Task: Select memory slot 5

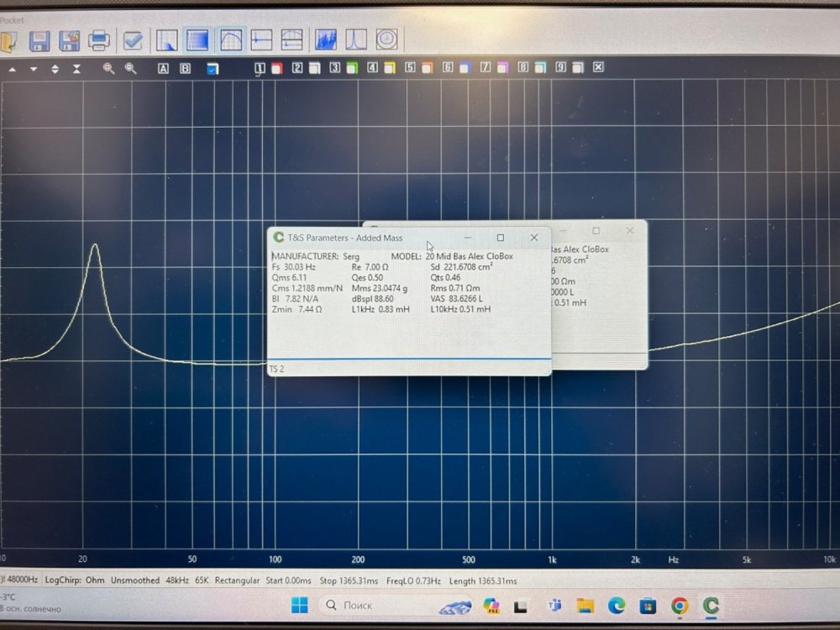Action: point(410,67)
